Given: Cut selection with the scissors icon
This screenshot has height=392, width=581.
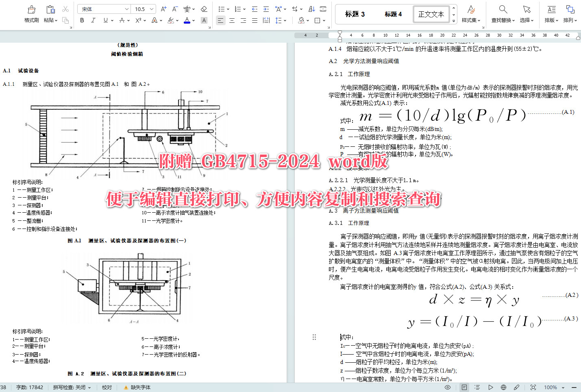Looking at the screenshot, I should click(x=66, y=9).
